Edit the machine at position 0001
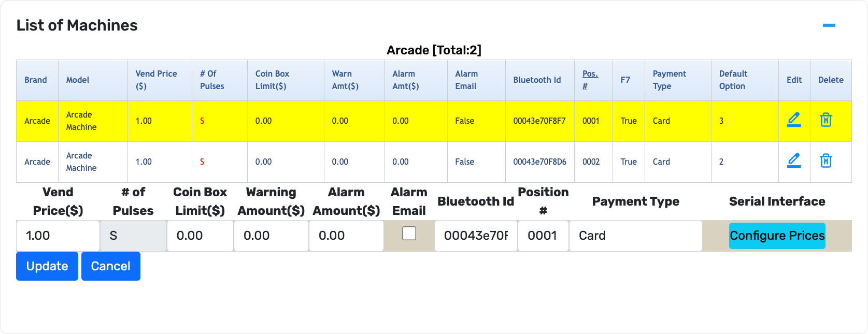 point(794,120)
